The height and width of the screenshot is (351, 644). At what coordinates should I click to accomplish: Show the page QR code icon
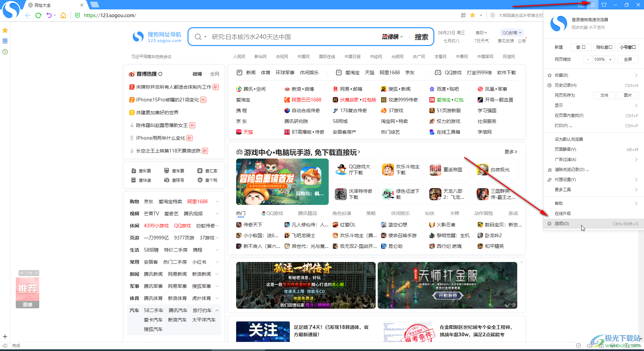pos(463,15)
